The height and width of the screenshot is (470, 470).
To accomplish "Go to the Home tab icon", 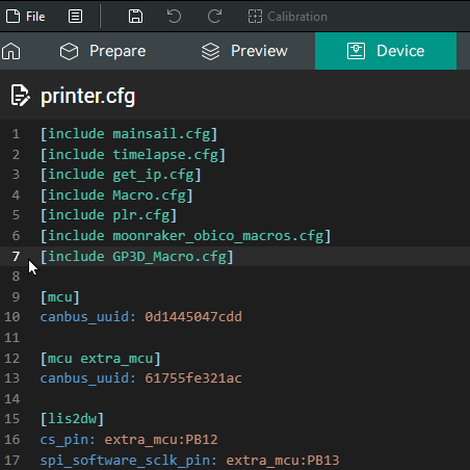I will (x=11, y=51).
